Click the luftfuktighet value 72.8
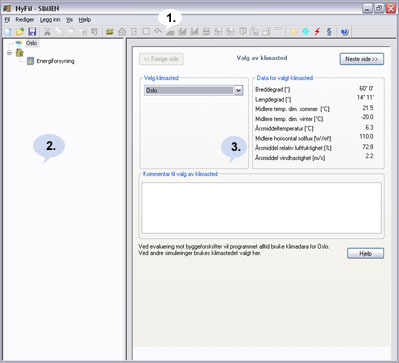This screenshot has height=363, width=399. [368, 147]
